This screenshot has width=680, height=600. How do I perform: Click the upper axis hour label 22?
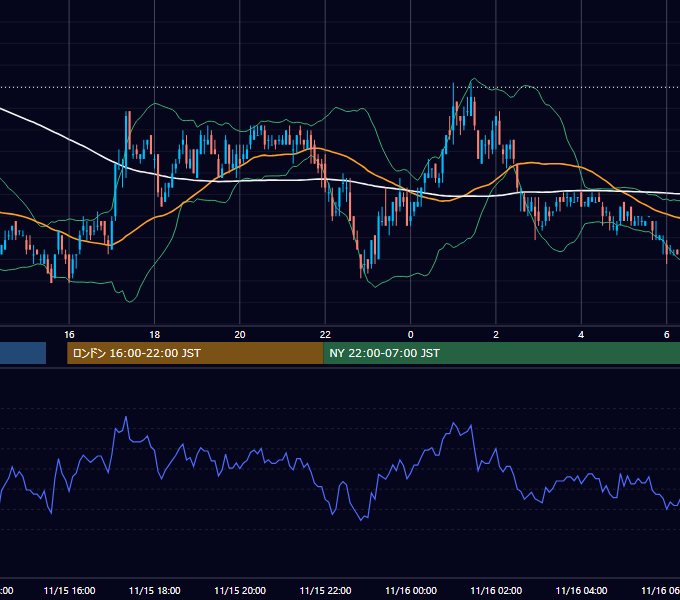click(x=325, y=335)
